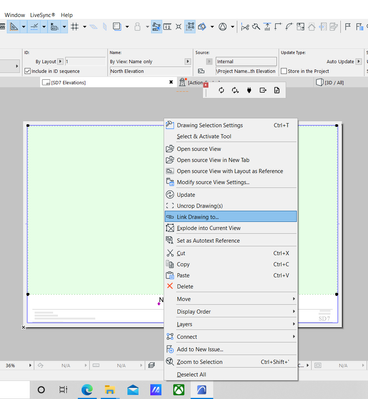The height and width of the screenshot is (399, 368).
Task: Open dropdown arrow next to Trace Reference icon
Action: [127, 27]
